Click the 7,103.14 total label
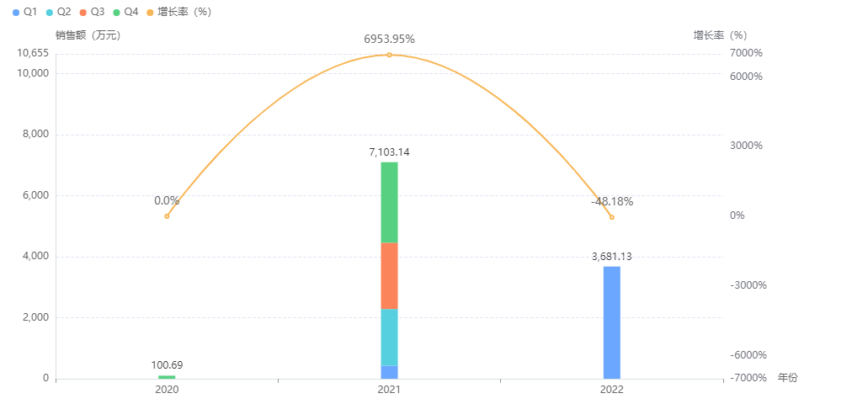 tap(389, 152)
